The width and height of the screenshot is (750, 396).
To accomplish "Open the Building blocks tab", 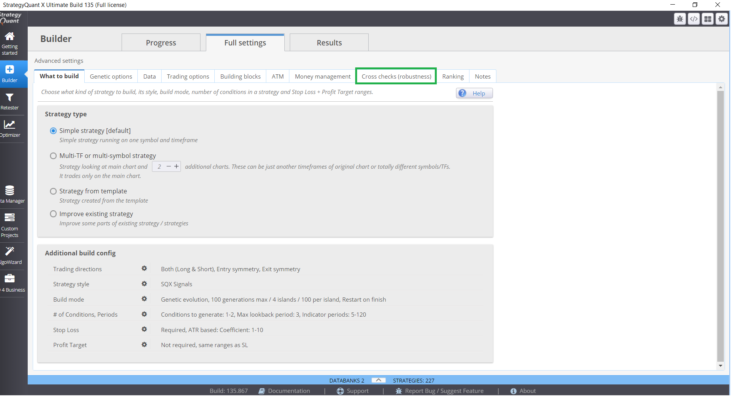I will coord(240,77).
